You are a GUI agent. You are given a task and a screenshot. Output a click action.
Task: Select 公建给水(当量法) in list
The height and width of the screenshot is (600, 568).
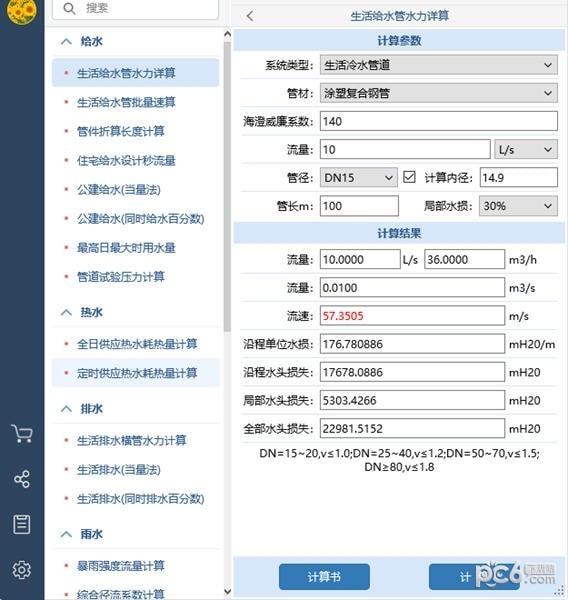point(135,189)
